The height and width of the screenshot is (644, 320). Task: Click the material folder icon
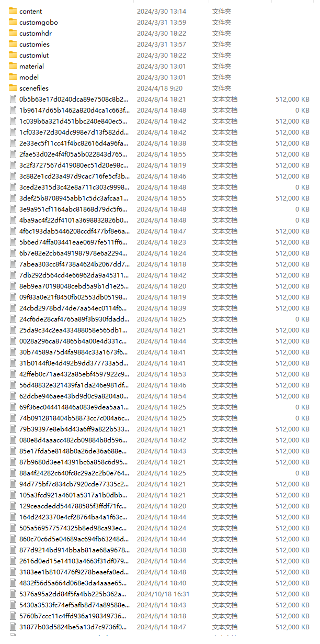[13, 66]
